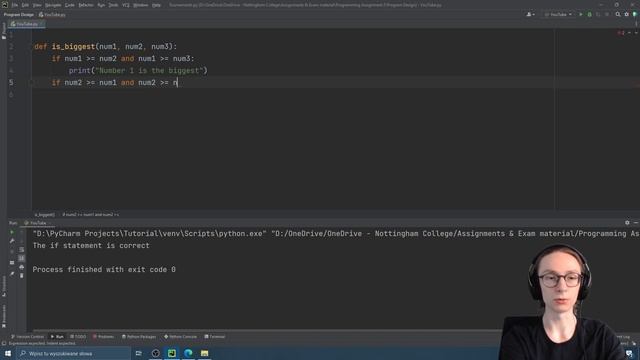The image size is (640, 360).
Task: Open Microsoft Edge from the taskbar
Action: click(x=188, y=353)
